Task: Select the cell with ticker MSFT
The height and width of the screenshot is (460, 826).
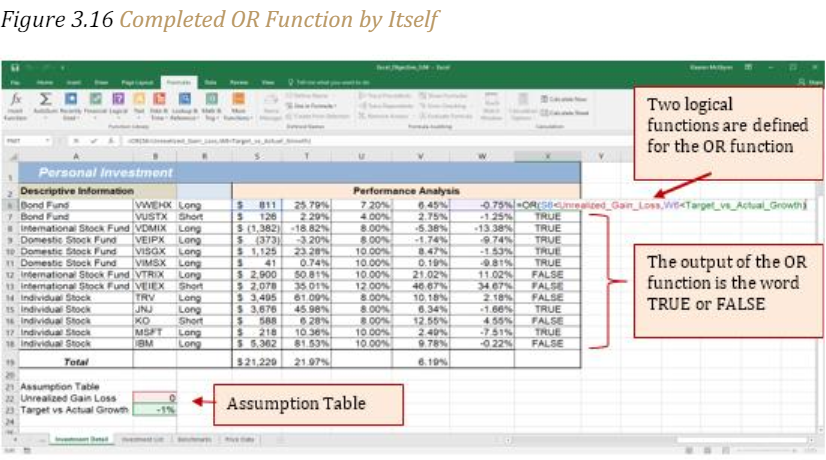Action: (155, 332)
